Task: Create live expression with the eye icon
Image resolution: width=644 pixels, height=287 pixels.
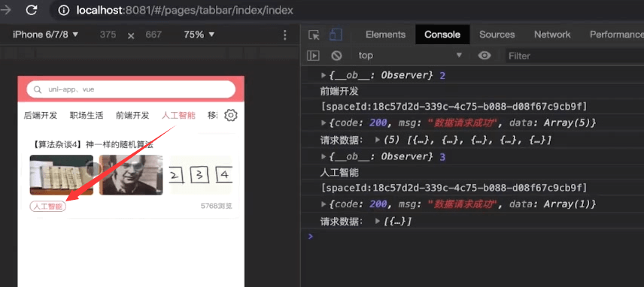Action: (x=485, y=56)
